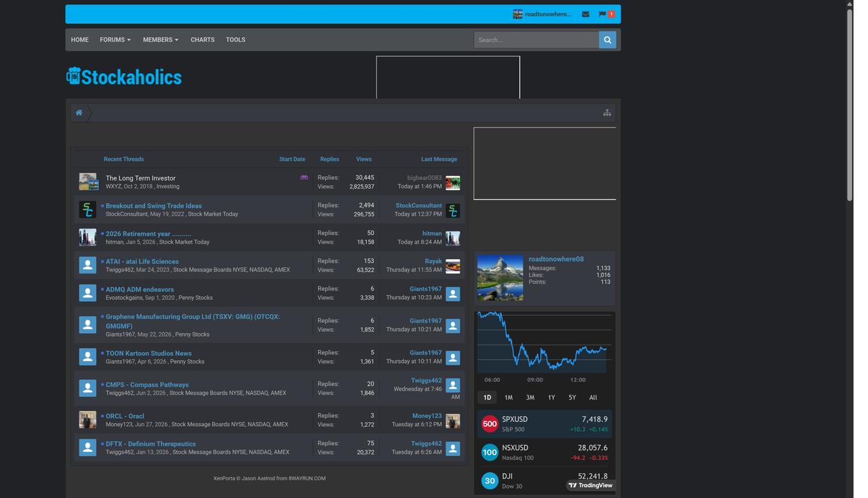Viewport: 868px width, 498px height.
Task: Select the 1D chart range
Action: (x=487, y=398)
